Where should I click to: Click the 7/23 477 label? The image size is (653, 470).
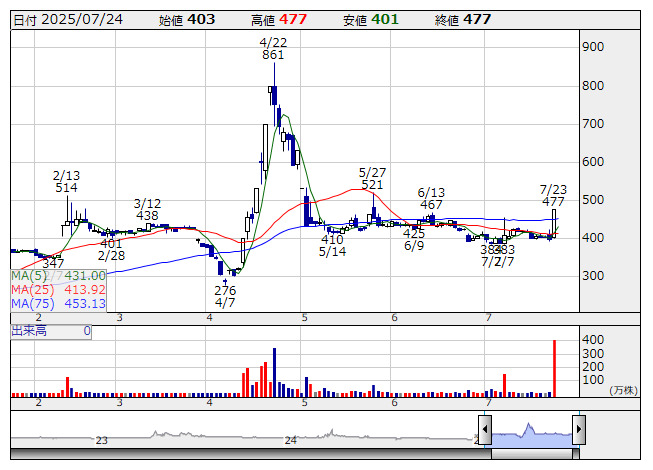click(553, 196)
